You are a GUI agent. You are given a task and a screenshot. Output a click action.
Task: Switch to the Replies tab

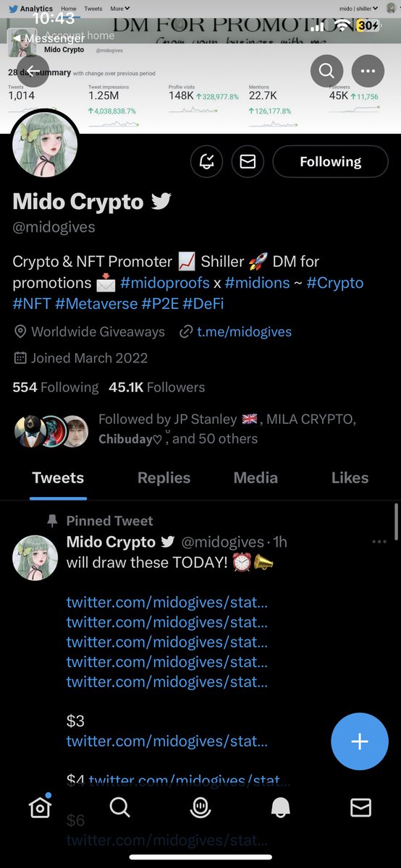(164, 477)
